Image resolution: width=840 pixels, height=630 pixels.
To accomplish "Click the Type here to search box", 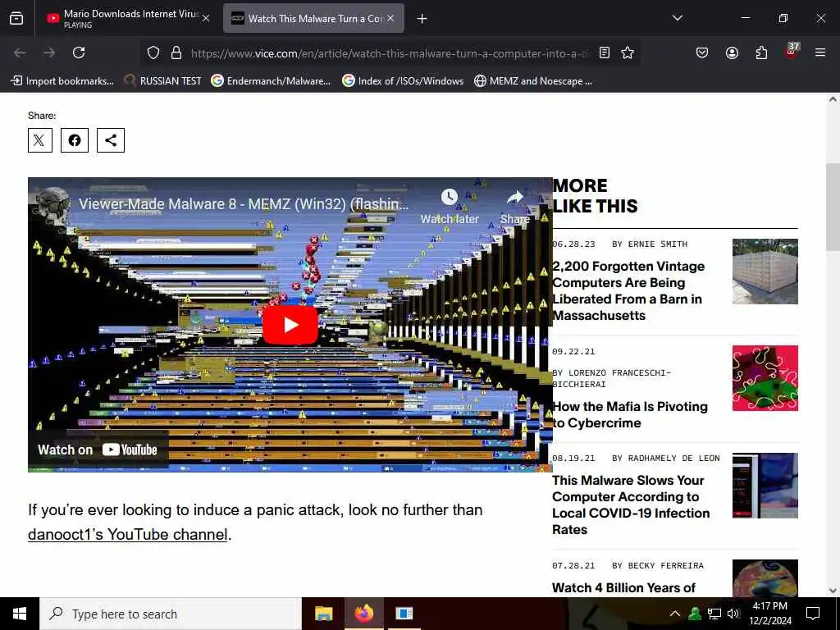I will pyautogui.click(x=171, y=614).
